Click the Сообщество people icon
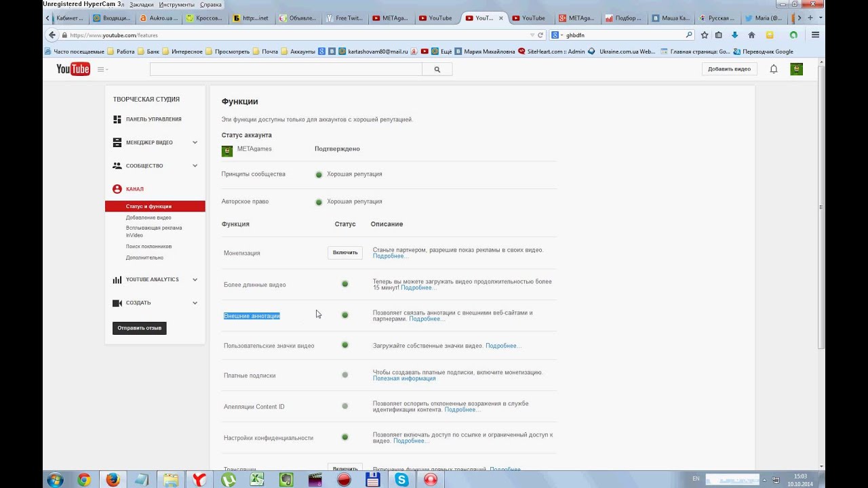Screen dimensions: 868x488 point(117,165)
